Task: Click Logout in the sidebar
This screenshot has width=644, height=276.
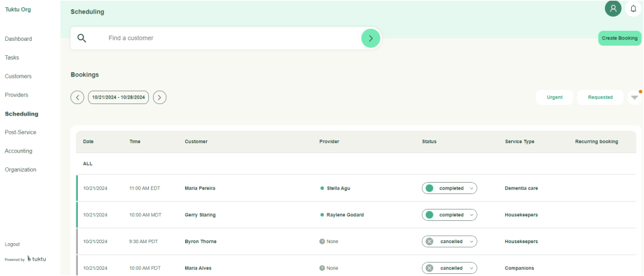Action: click(x=12, y=244)
